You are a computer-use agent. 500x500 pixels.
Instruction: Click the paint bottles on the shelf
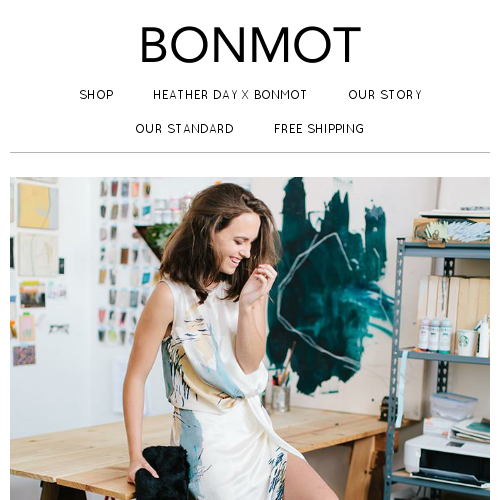tap(435, 334)
